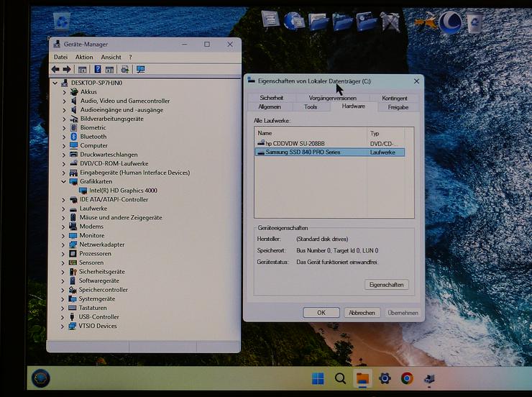The height and width of the screenshot is (397, 532).
Task: Switch to the Vorgängerversionen tab
Action: [332, 98]
